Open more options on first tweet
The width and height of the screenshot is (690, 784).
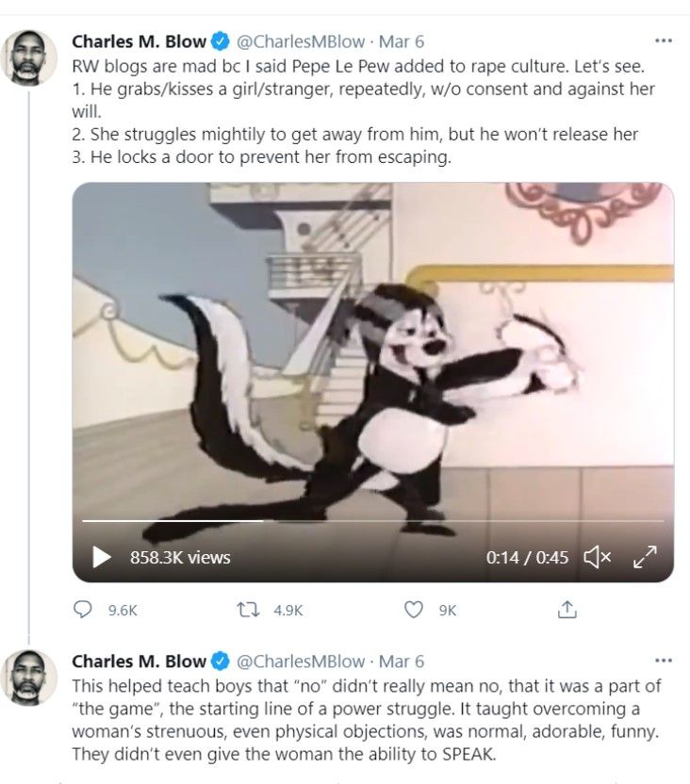(664, 41)
